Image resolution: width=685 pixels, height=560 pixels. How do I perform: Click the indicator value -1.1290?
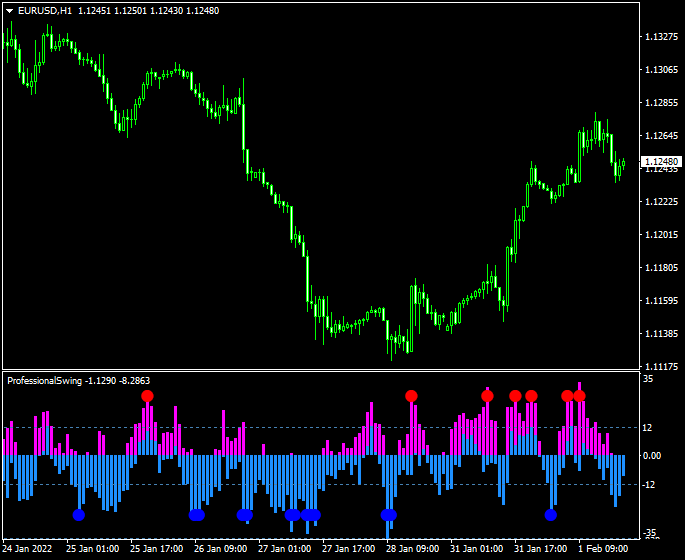(x=100, y=381)
